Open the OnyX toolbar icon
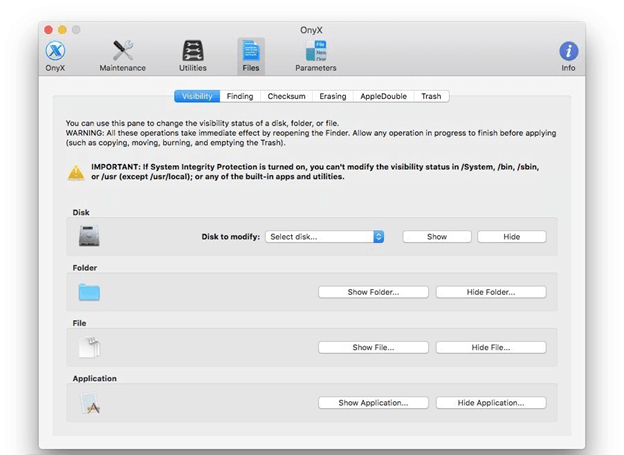 [56, 52]
